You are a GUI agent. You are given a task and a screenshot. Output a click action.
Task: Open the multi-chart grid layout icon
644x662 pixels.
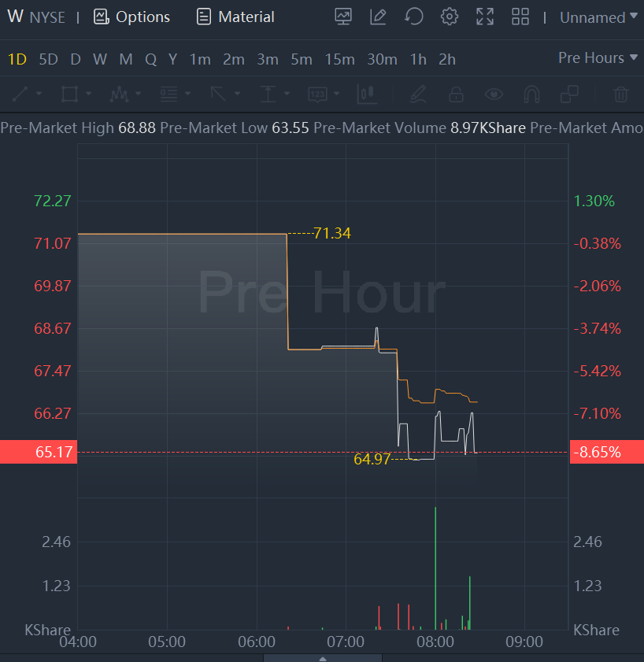point(520,17)
